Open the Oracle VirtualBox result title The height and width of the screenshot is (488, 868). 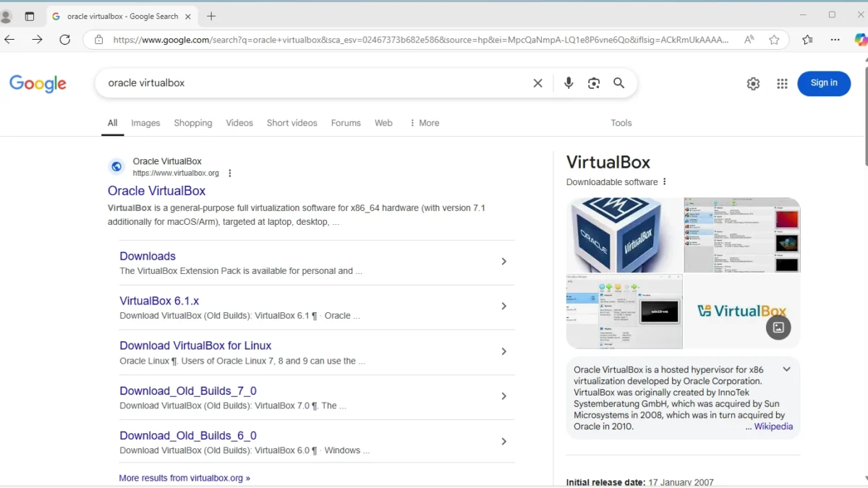click(x=157, y=191)
